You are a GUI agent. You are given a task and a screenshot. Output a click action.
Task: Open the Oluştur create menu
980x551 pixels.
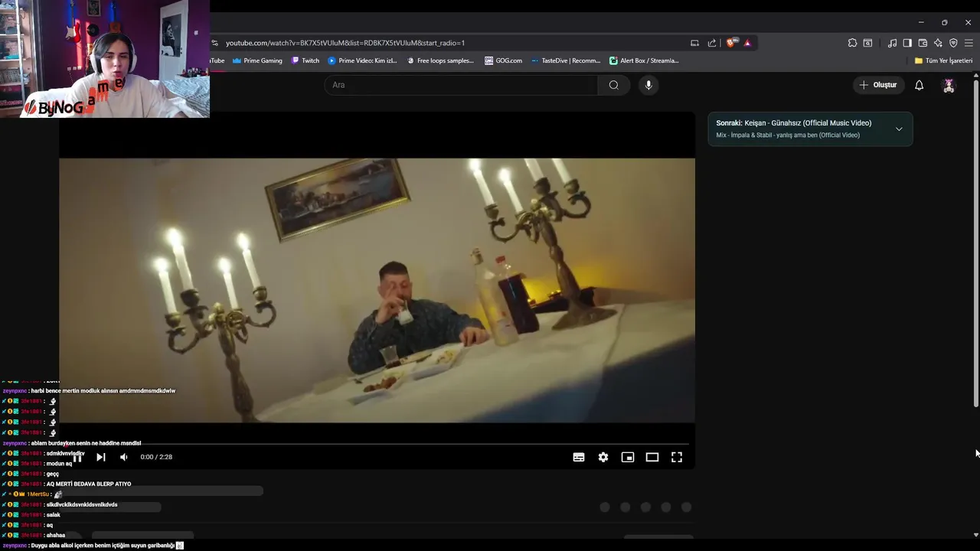pos(879,85)
